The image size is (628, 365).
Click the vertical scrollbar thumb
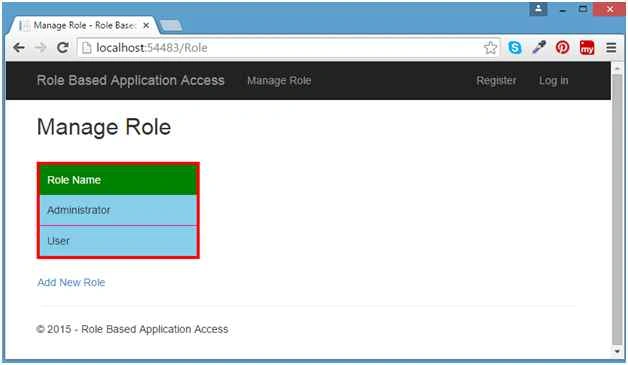(x=617, y=210)
